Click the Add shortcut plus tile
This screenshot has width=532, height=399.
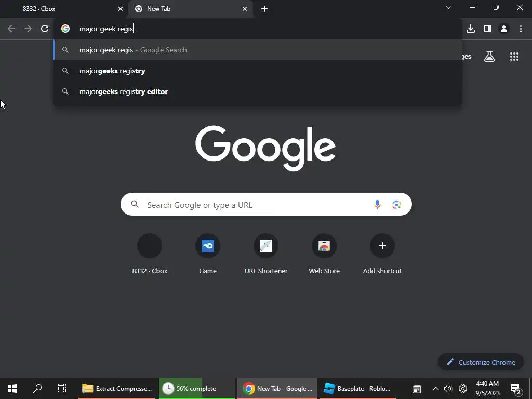[382, 254]
